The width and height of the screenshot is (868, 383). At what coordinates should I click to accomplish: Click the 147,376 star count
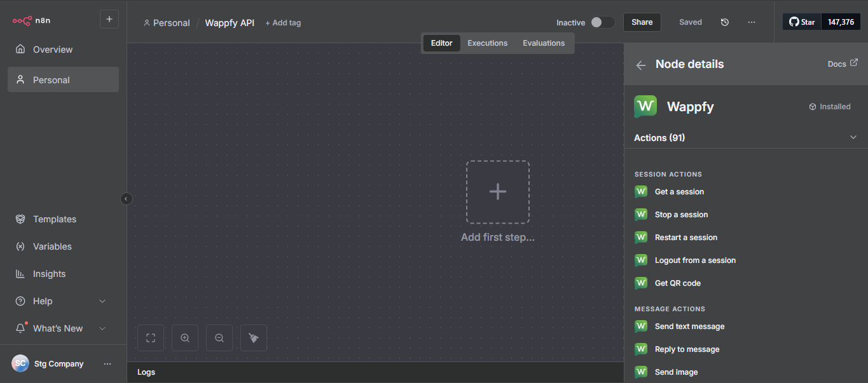pos(841,22)
